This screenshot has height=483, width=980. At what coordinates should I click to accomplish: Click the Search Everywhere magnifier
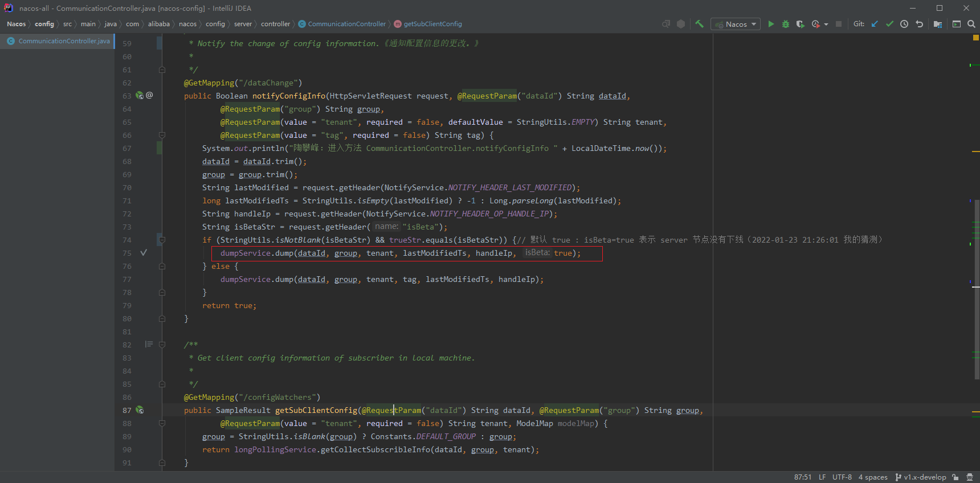click(971, 24)
